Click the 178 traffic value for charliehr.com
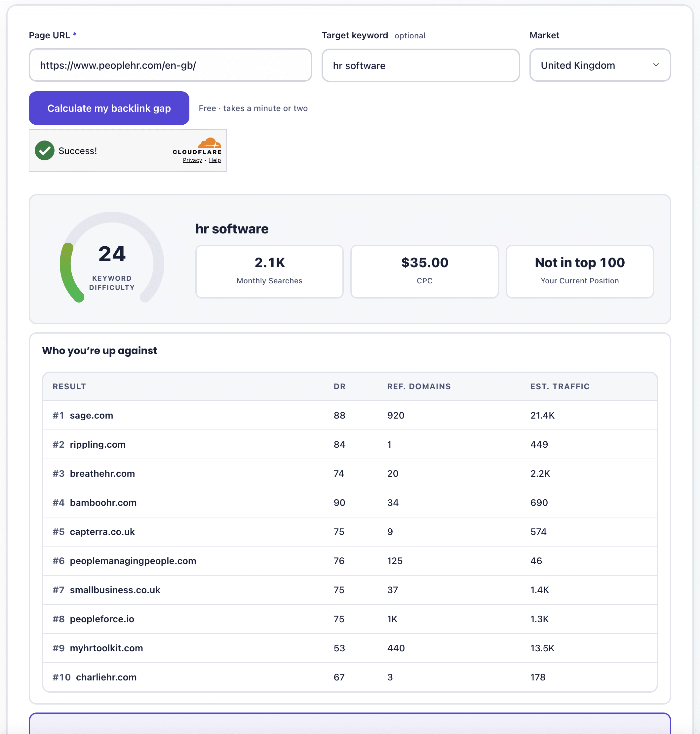This screenshot has width=700, height=734. (x=538, y=677)
